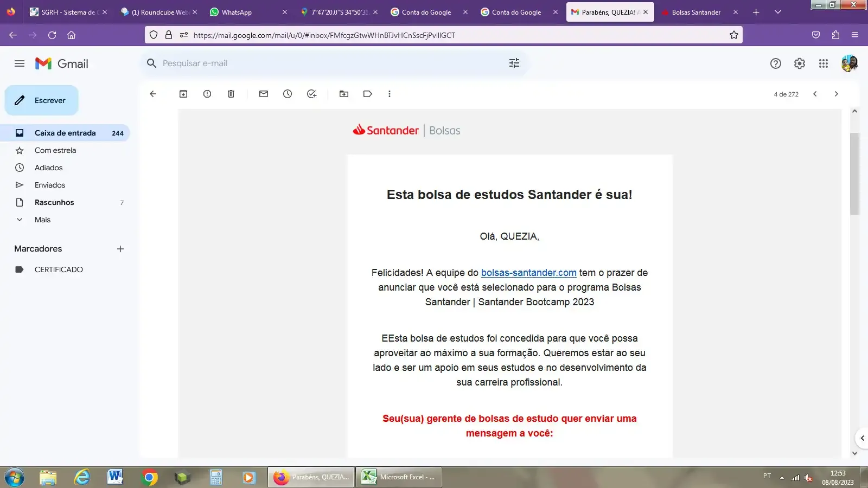Open Firefox application menu
This screenshot has width=868, height=488.
(855, 35)
